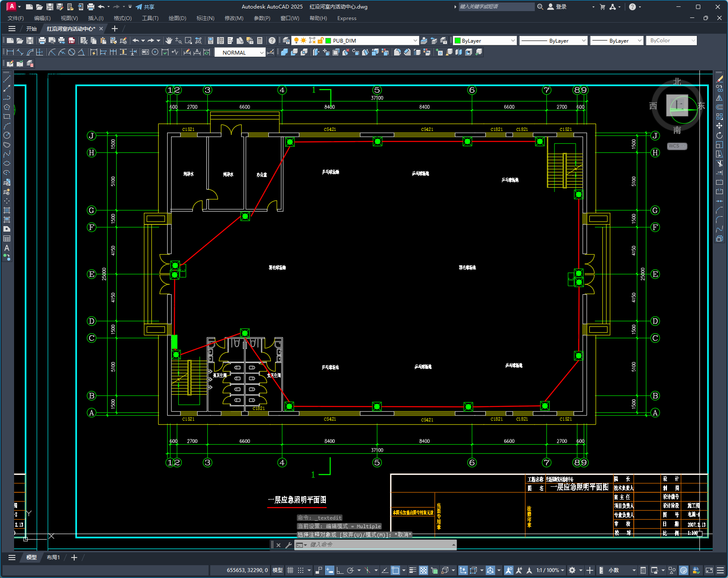Screen dimensions: 728x578
Task: Click the Layer Properties manager icon
Action: coord(286,41)
